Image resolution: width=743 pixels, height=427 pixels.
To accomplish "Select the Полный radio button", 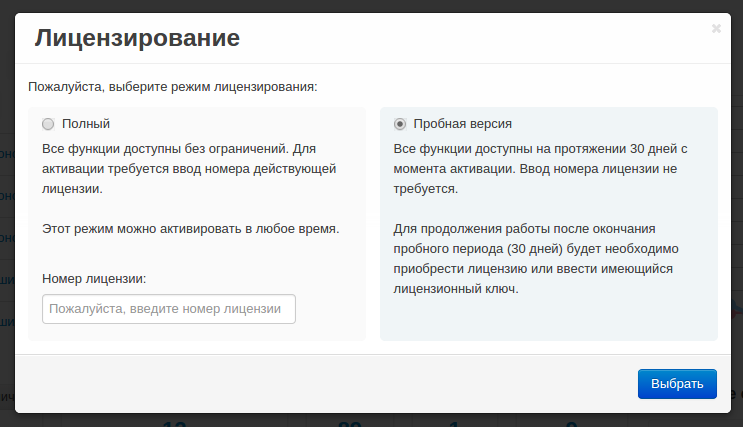I will [48, 124].
